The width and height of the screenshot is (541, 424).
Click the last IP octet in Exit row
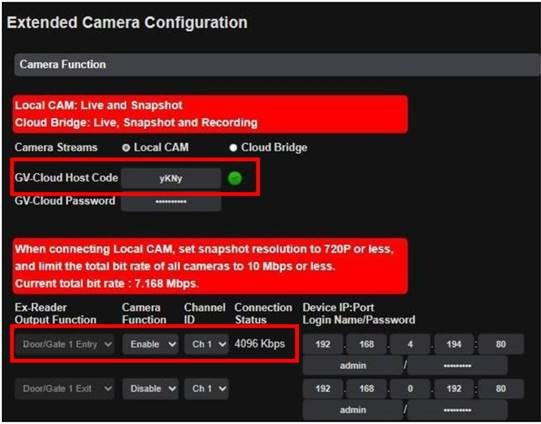coord(454,388)
